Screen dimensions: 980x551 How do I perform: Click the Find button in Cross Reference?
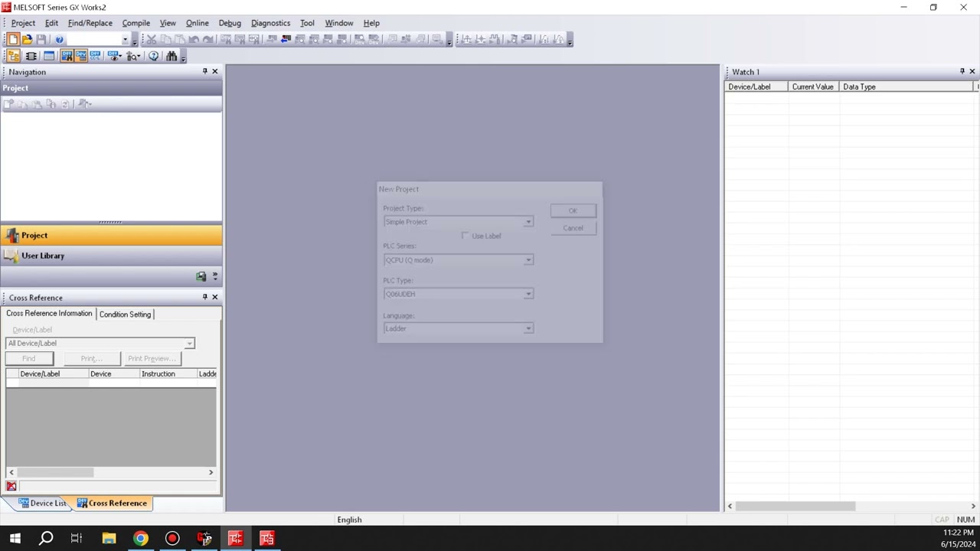click(28, 359)
